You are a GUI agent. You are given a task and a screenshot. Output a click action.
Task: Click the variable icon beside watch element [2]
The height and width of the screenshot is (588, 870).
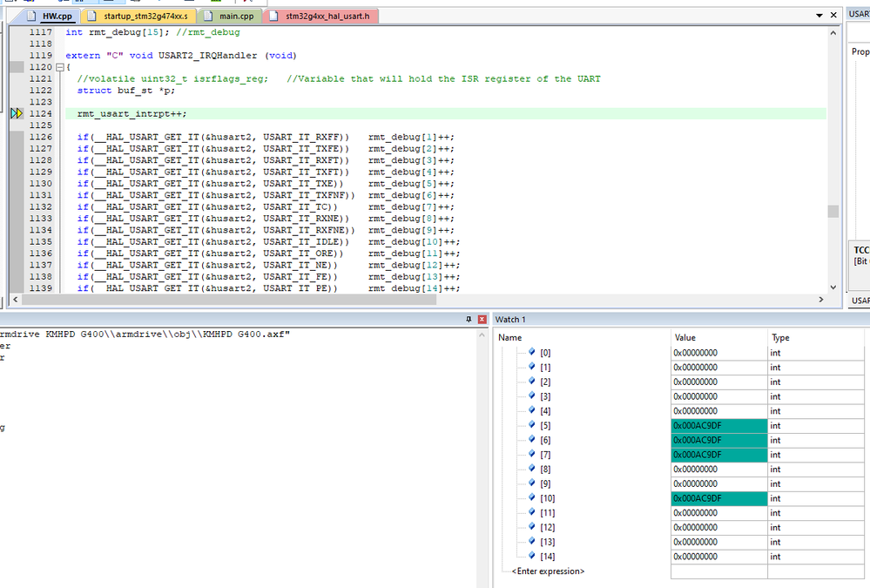pos(531,381)
